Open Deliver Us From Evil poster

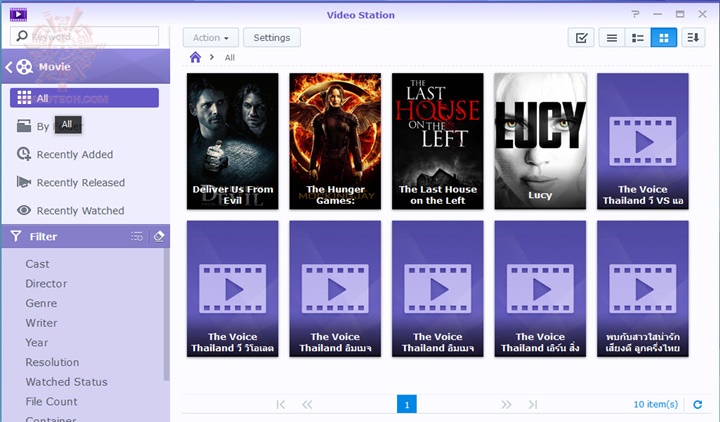(232, 141)
